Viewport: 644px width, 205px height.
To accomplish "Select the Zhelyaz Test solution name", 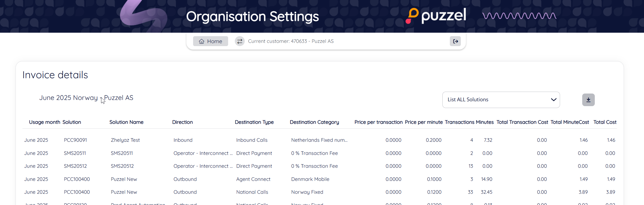I will click(125, 140).
